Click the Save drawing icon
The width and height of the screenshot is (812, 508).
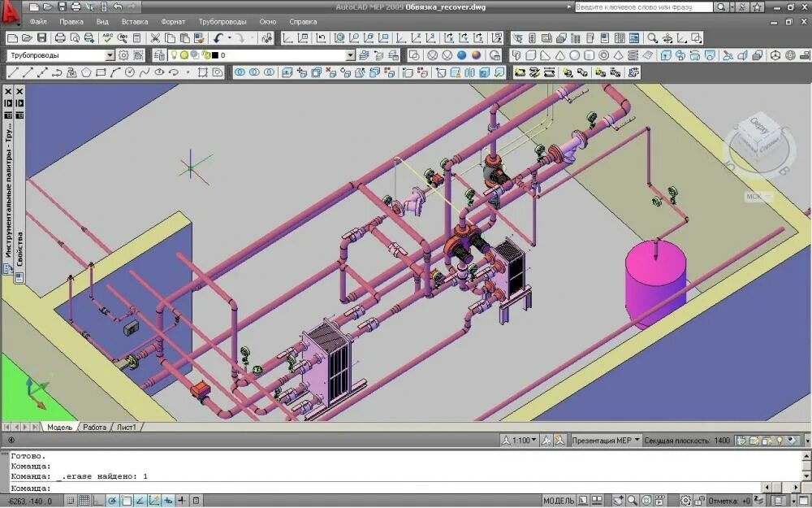point(42,38)
